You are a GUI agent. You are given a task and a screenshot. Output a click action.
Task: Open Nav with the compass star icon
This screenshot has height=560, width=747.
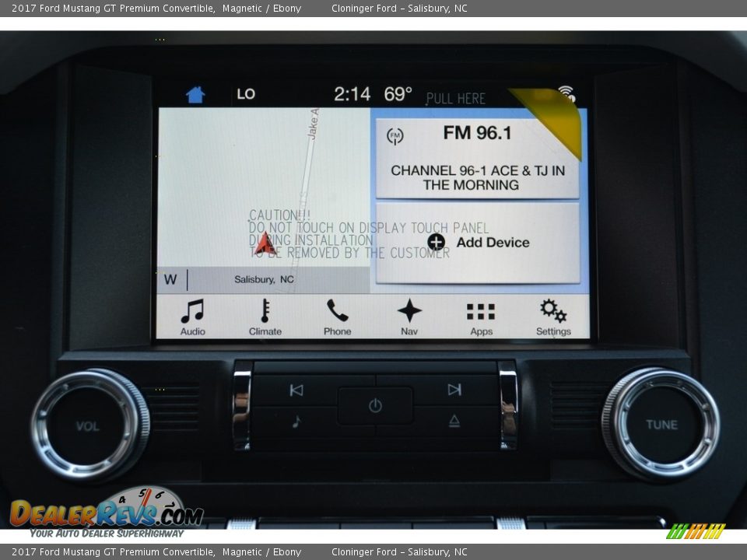[409, 317]
